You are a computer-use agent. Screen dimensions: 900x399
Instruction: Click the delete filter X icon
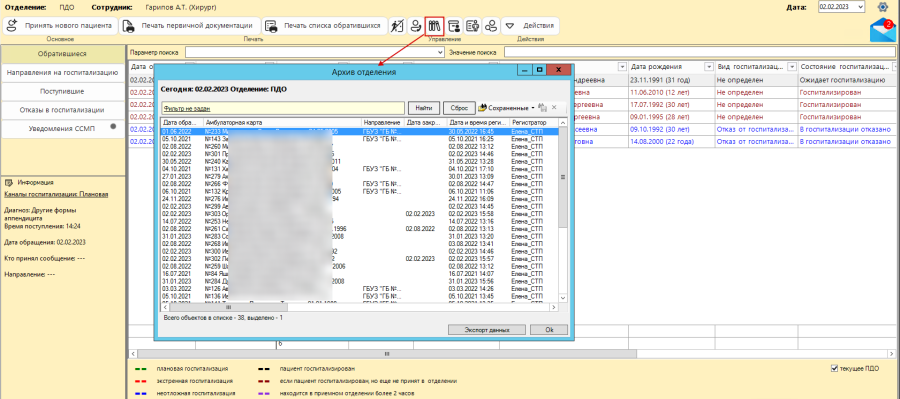[x=554, y=107]
